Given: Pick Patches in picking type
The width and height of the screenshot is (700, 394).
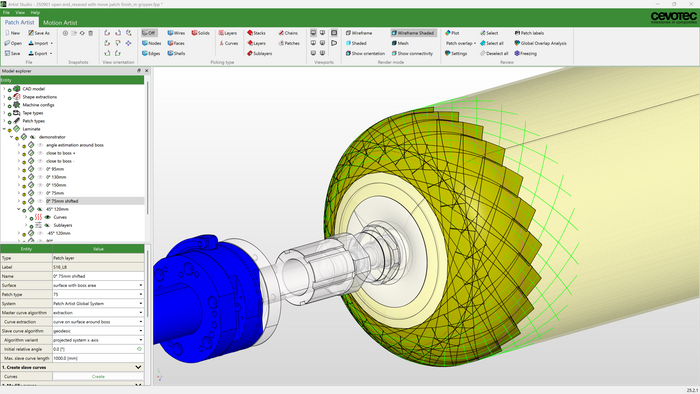Looking at the screenshot, I should (x=289, y=43).
